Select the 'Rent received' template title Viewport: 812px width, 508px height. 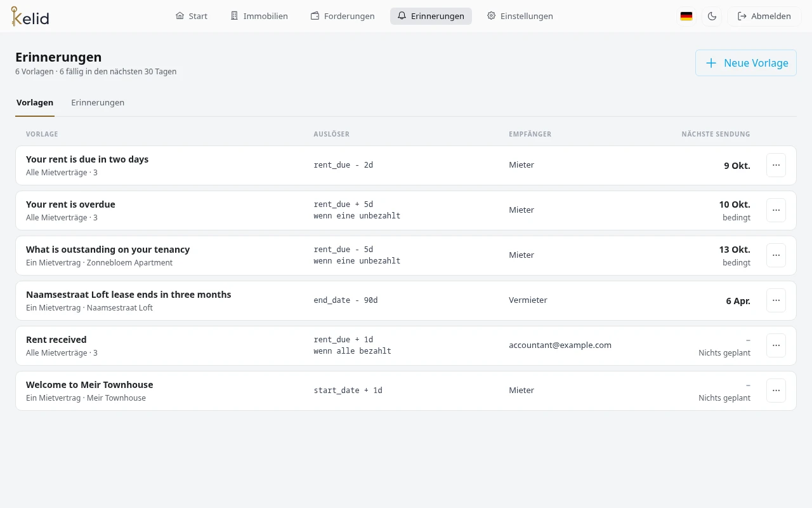56,340
